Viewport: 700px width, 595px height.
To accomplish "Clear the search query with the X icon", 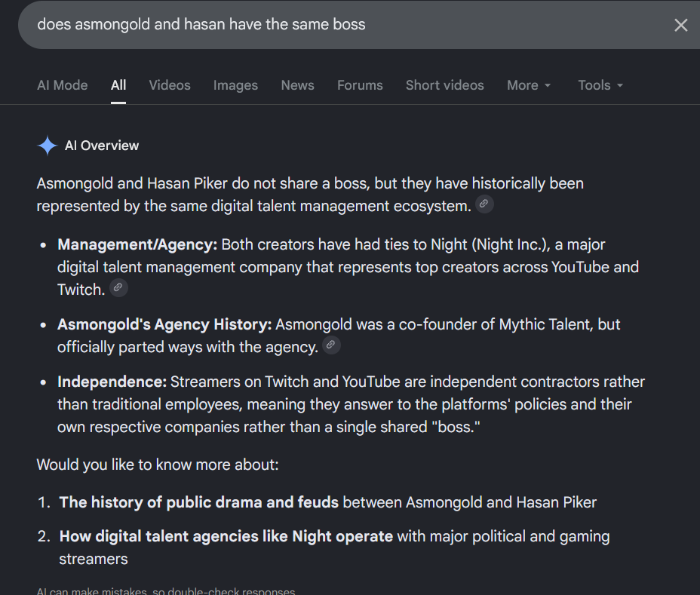I will 680,25.
